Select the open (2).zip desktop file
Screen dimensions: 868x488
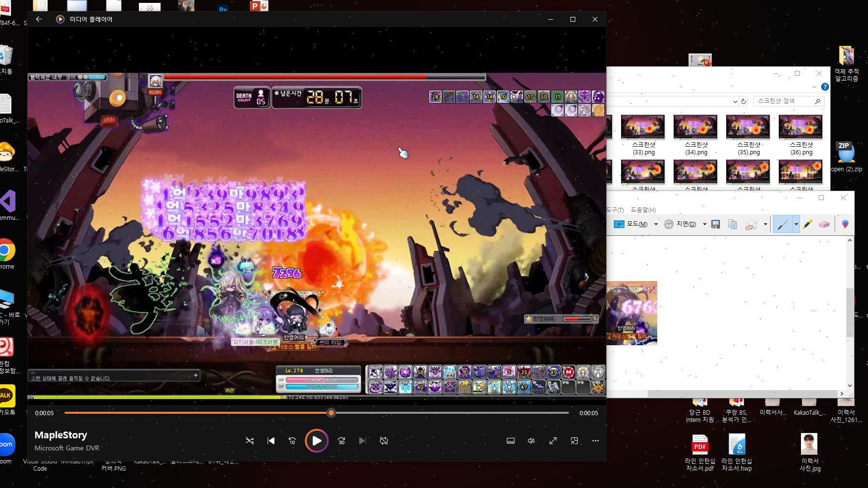pyautogui.click(x=846, y=157)
